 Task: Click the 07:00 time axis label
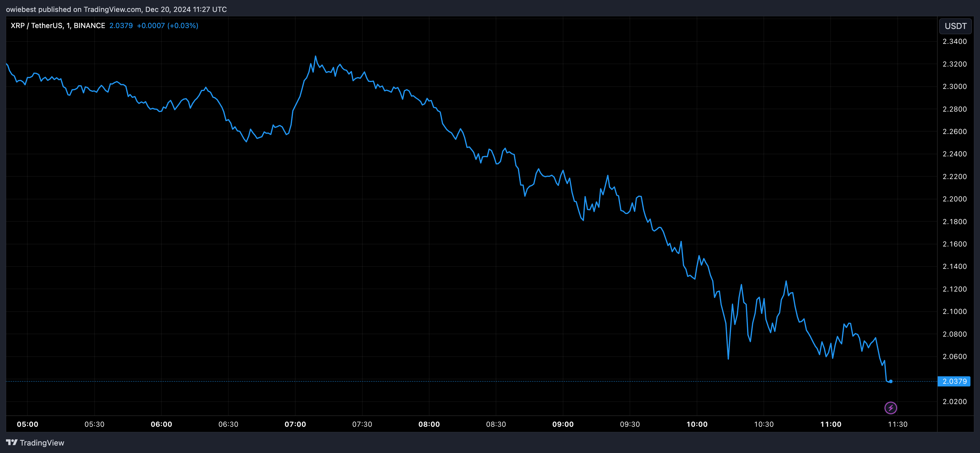click(295, 424)
